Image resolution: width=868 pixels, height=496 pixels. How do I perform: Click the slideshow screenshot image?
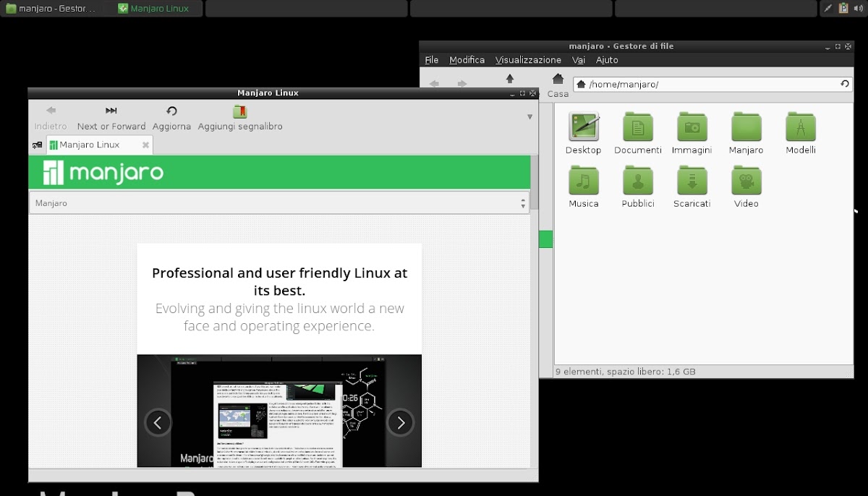pyautogui.click(x=279, y=411)
